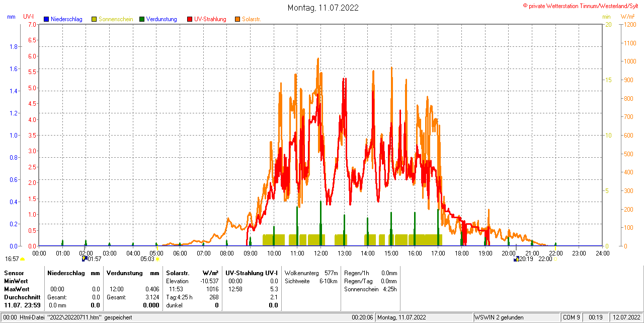The width and height of the screenshot is (644, 323).
Task: Select the Solarstr. legend label
Action: 252,19
